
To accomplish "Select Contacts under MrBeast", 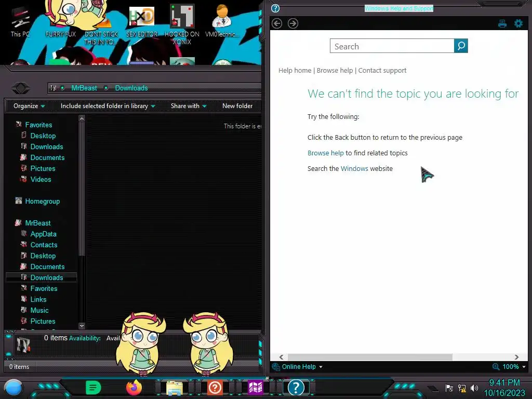I will [44, 245].
